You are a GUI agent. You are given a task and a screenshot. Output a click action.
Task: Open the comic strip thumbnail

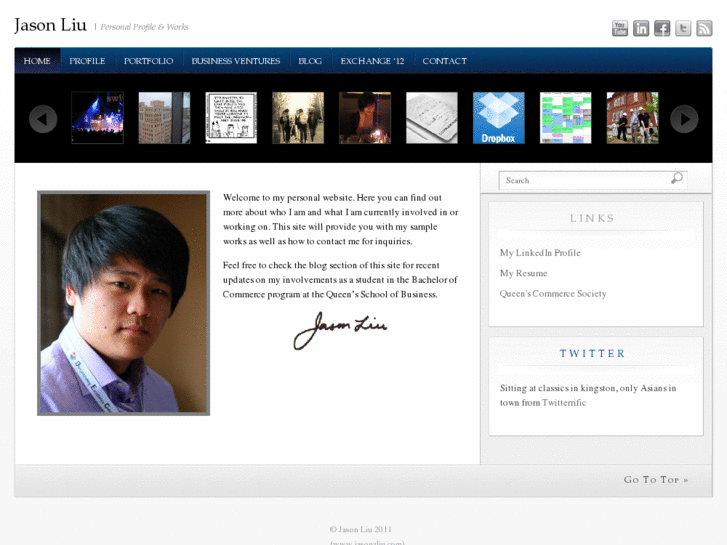pos(231,118)
